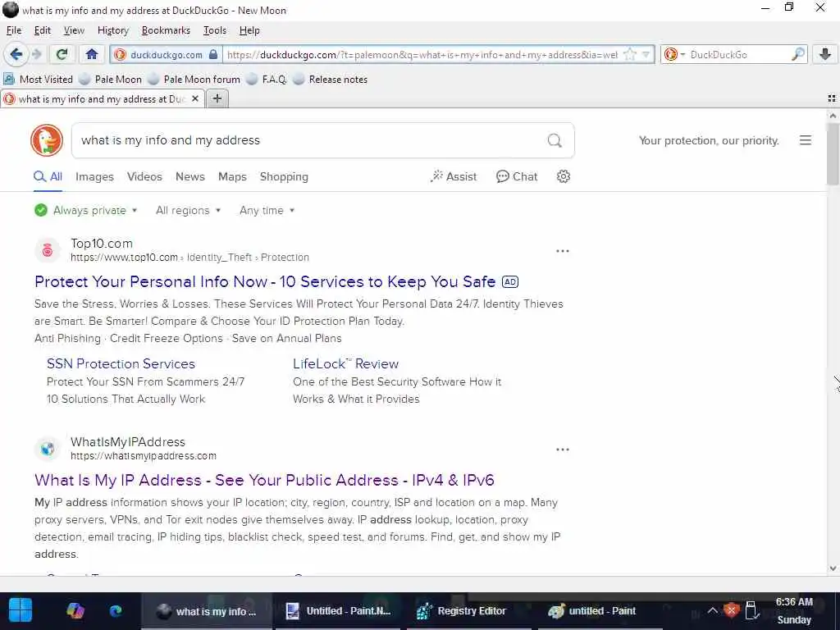Submit search with DuckDuckGo magnifier icon
The image size is (840, 630).
pos(555,140)
